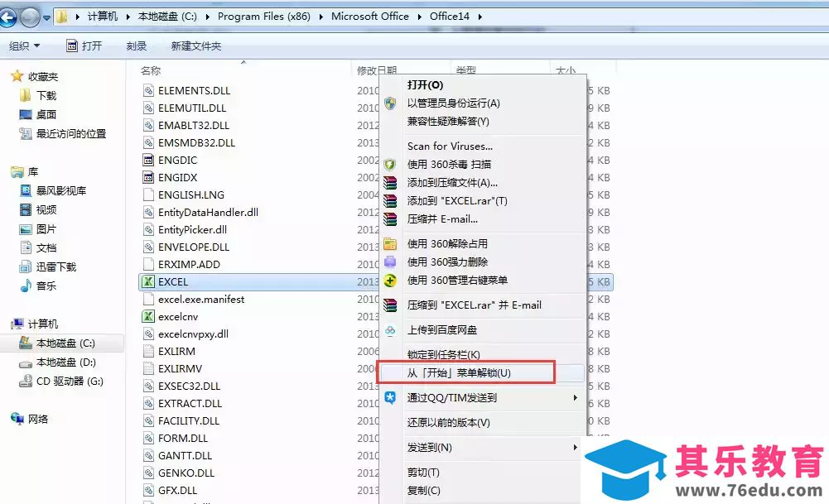Viewport: 829px width, 504px height.
Task: Click the 刻录 toolbar button
Action: click(137, 46)
